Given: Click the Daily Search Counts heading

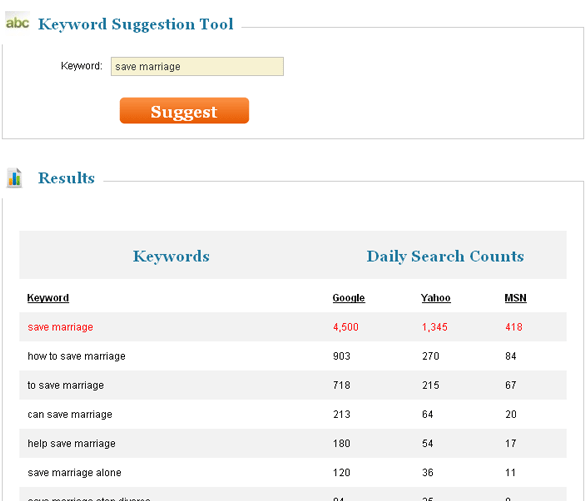Looking at the screenshot, I should (x=445, y=256).
